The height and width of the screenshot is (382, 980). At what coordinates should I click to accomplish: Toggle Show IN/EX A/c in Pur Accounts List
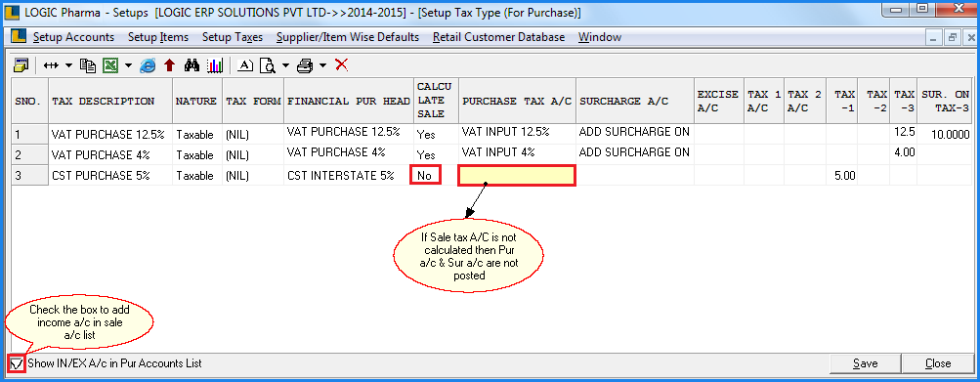[17, 363]
